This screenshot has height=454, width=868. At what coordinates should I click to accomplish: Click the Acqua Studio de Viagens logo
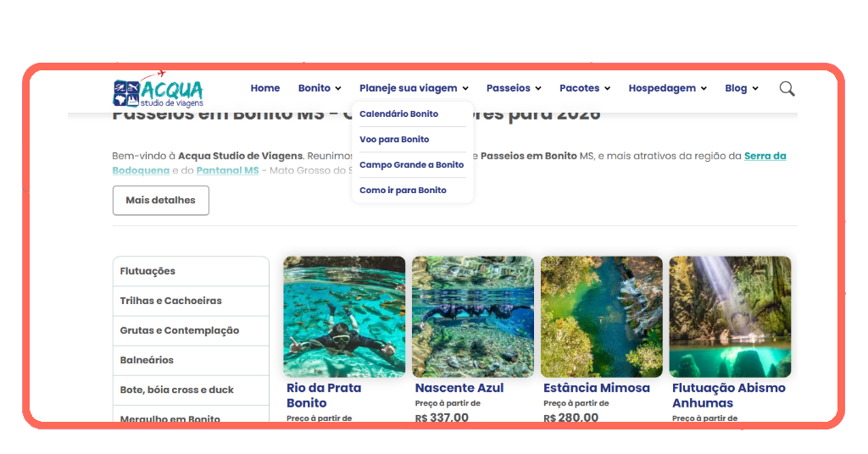coord(159,90)
